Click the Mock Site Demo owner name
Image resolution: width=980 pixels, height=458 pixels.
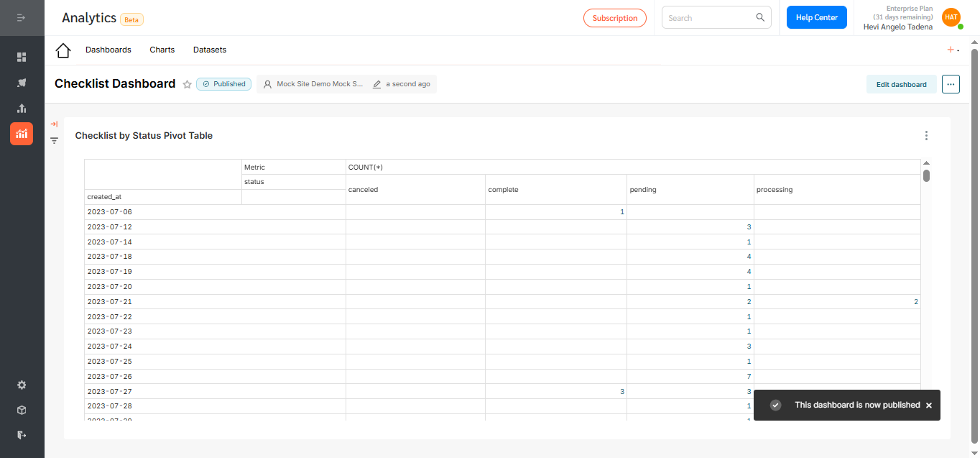(x=320, y=84)
